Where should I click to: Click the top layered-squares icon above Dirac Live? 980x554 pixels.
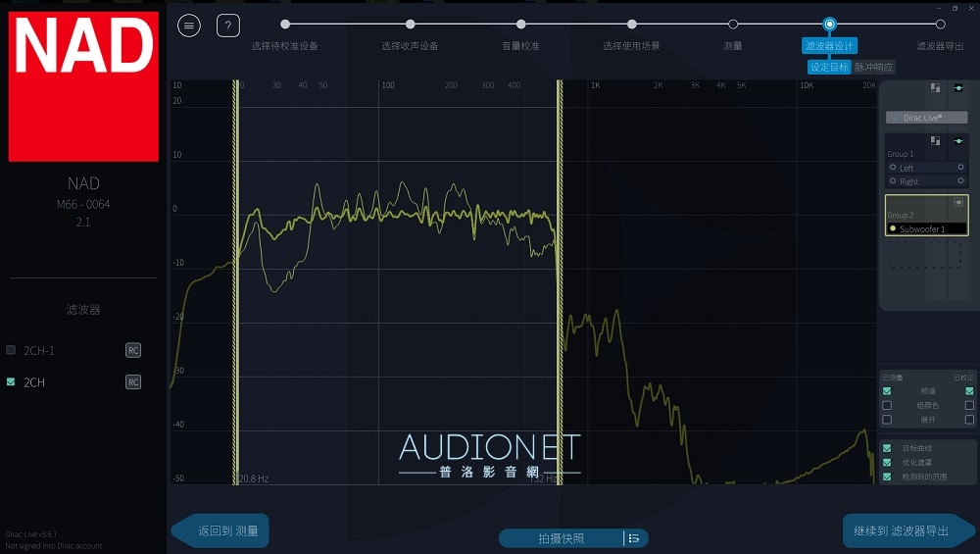point(935,88)
